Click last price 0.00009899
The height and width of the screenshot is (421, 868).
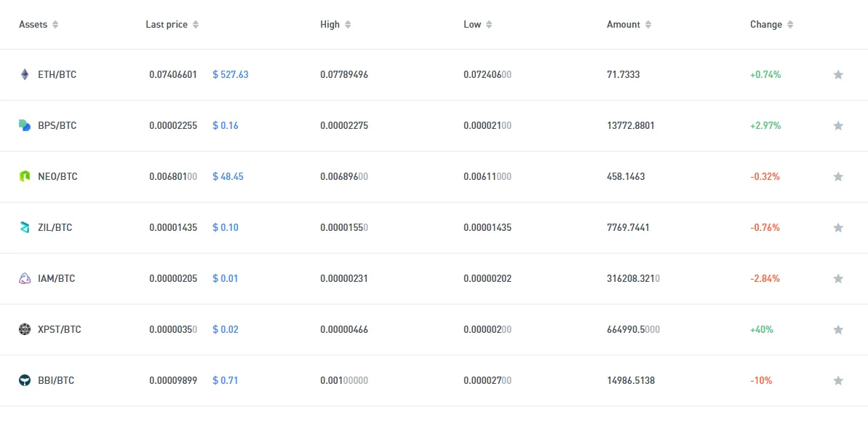click(x=173, y=380)
